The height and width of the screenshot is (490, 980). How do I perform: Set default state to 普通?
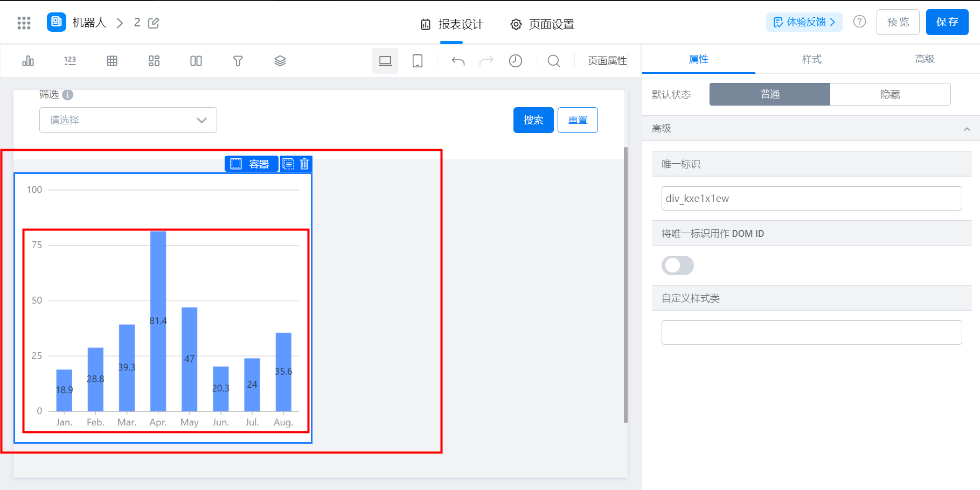click(x=770, y=94)
